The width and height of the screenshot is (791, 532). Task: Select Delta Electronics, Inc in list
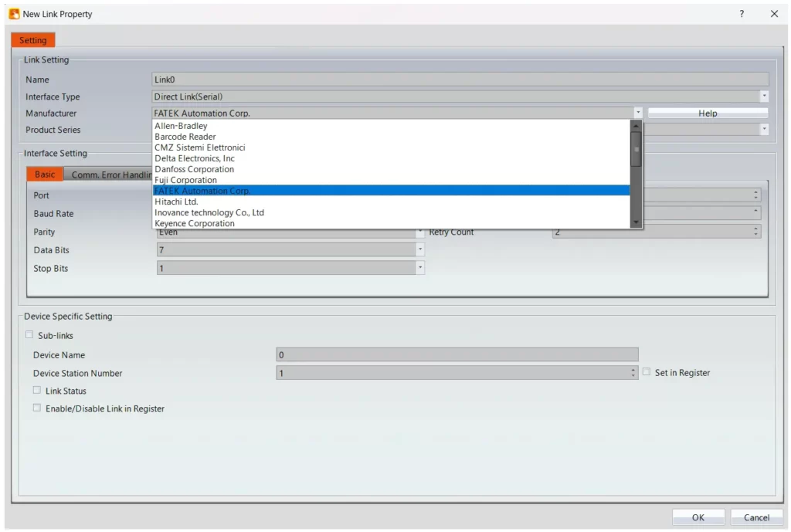tap(195, 158)
